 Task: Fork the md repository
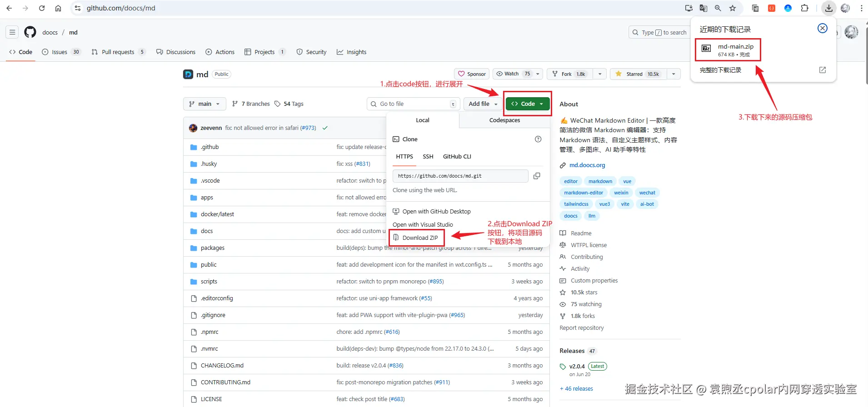tap(570, 74)
